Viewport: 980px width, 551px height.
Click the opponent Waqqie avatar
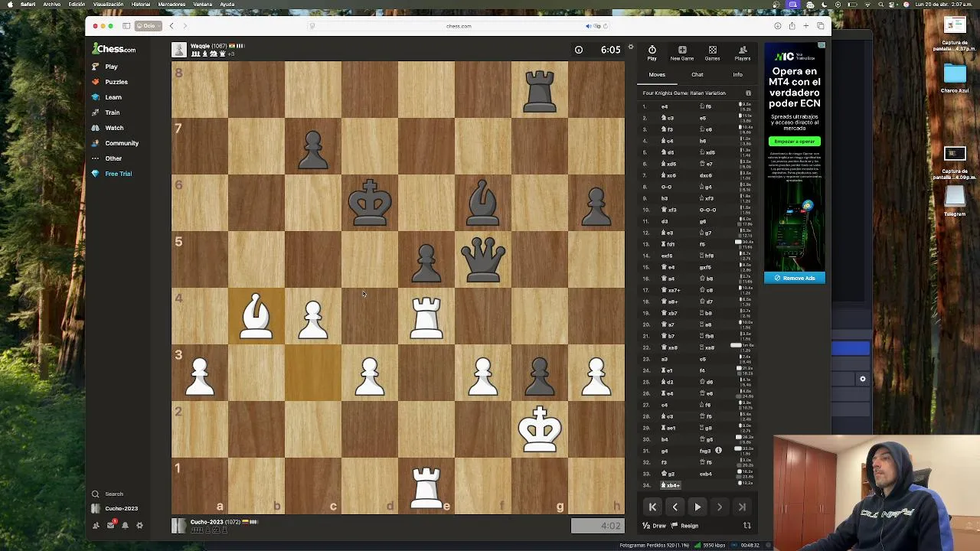179,51
